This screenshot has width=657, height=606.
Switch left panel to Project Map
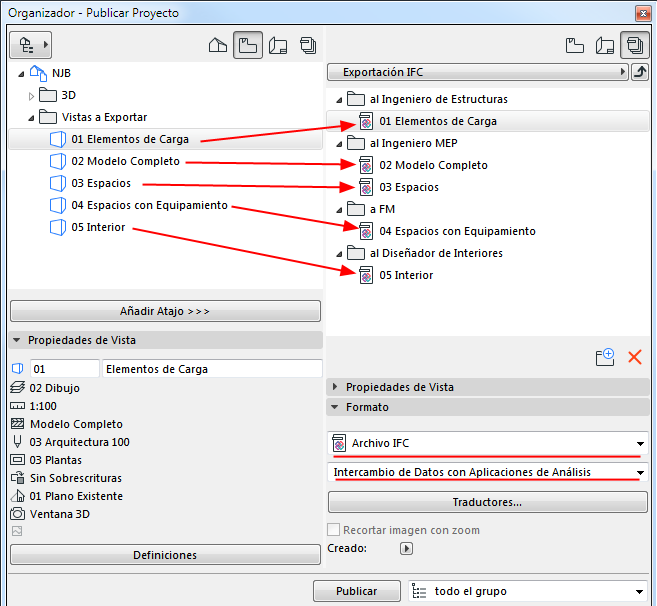[x=218, y=45]
